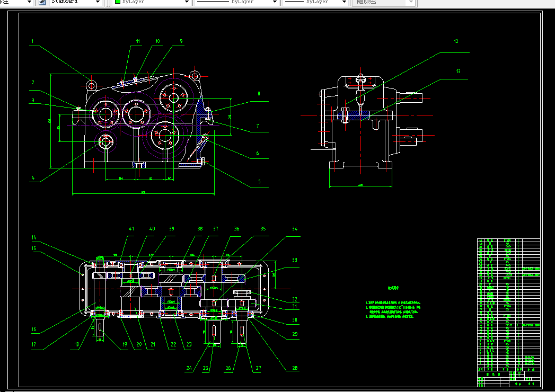Screen dimensions: 555x392
Task: Open the Standard text style dropdown
Action: 98,2
